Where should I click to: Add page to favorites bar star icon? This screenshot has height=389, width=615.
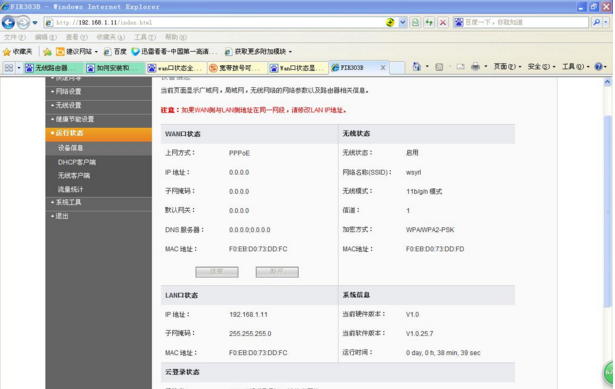[x=47, y=52]
